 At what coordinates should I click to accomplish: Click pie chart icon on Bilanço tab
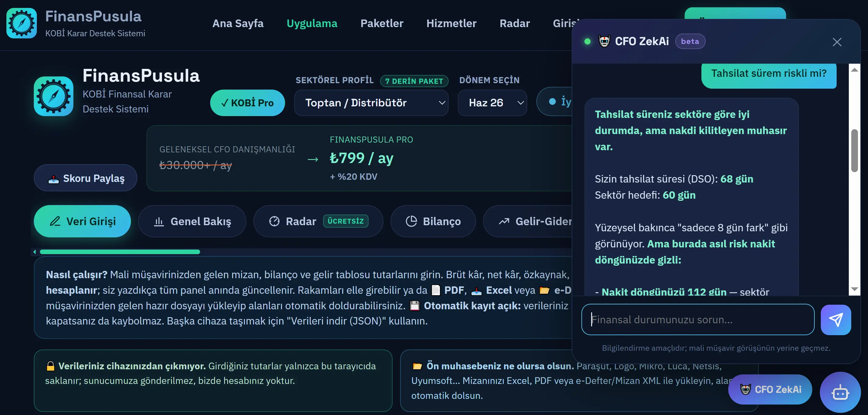[411, 222]
